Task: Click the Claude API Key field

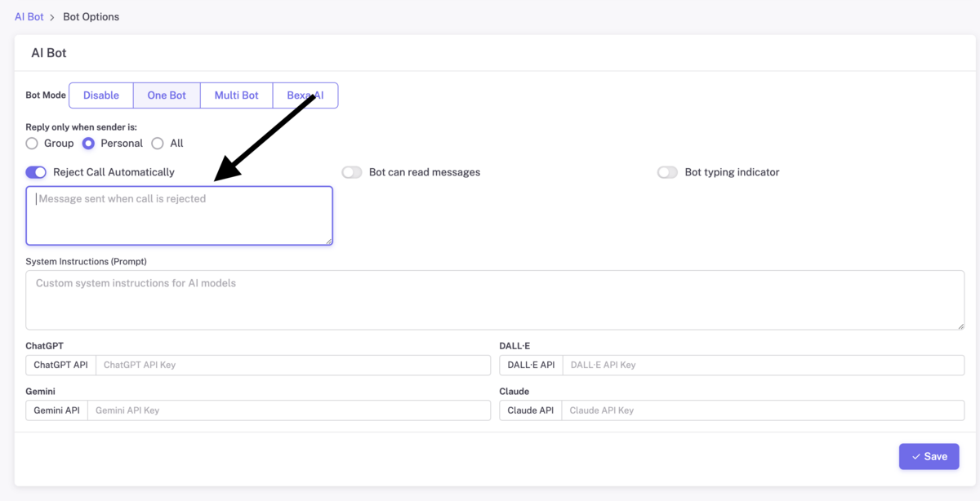Action: 763,410
